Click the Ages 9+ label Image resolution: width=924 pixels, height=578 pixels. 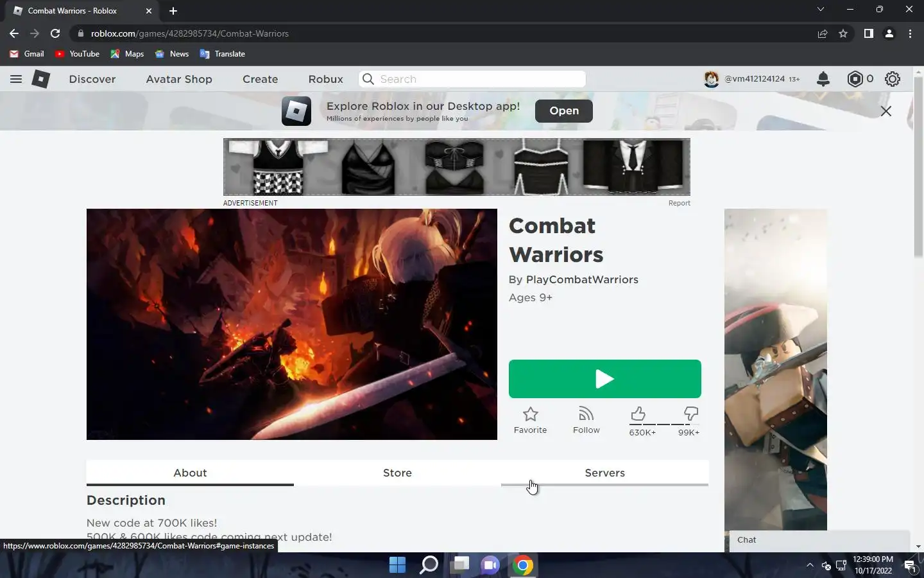pos(531,297)
